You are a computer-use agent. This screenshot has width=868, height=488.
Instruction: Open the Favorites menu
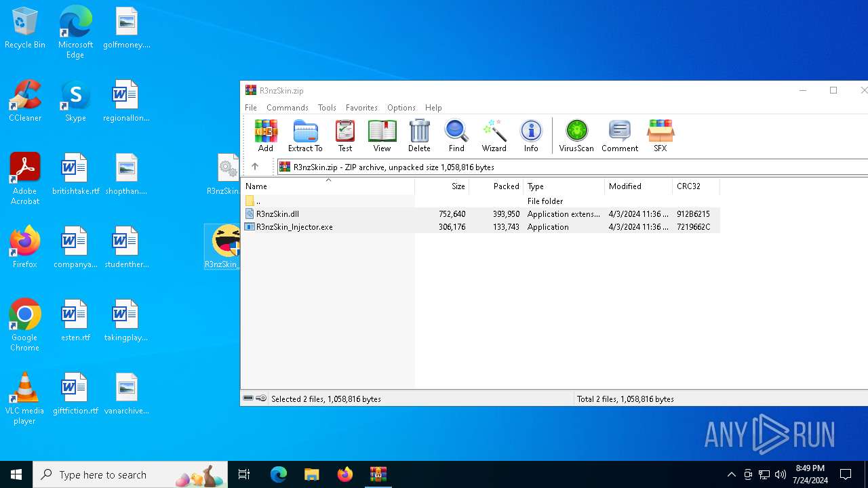point(361,108)
